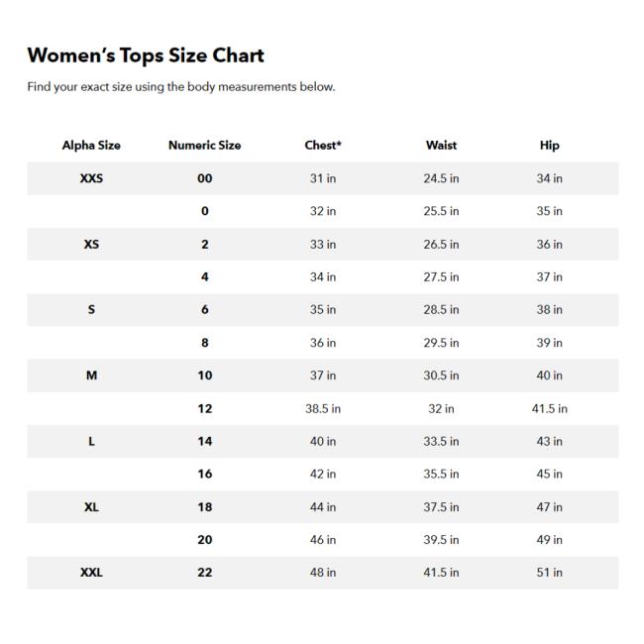Click the Chest* column header
This screenshot has height=644, width=644.
pos(323,145)
